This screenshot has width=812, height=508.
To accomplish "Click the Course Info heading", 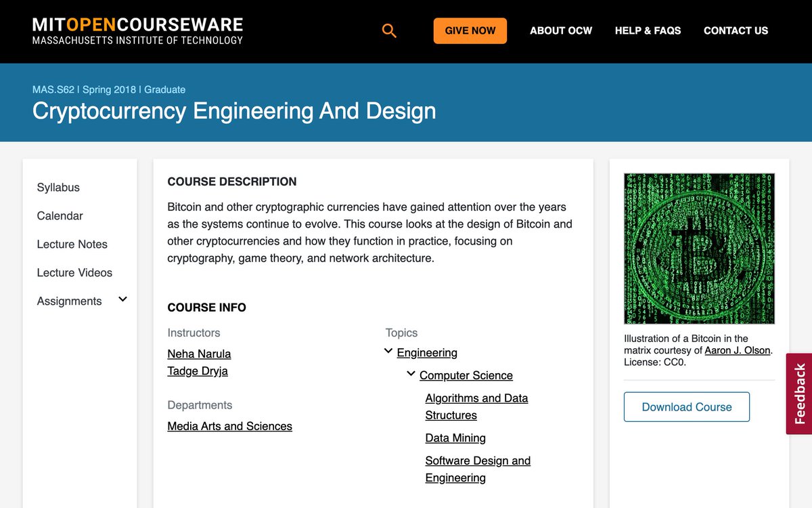I will click(x=207, y=308).
